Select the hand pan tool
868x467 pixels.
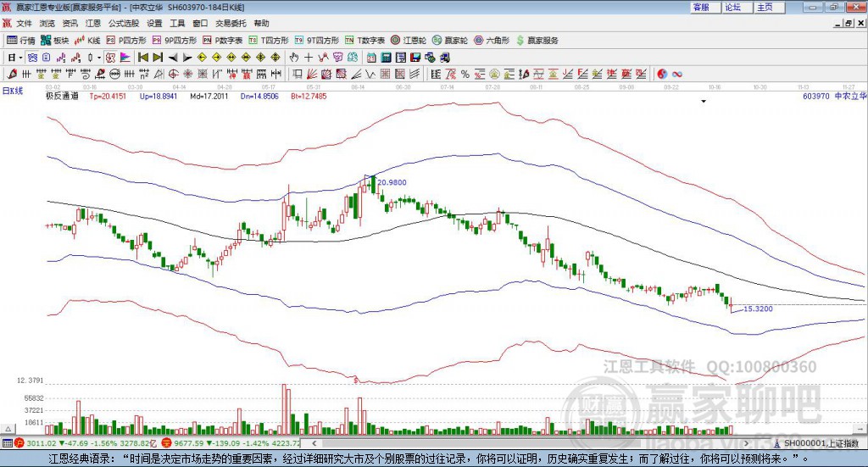click(x=294, y=58)
